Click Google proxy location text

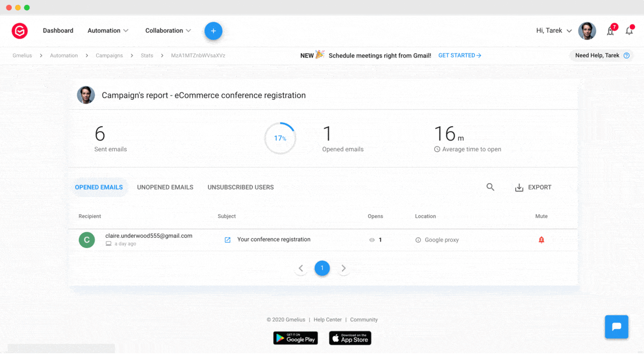[x=442, y=240]
